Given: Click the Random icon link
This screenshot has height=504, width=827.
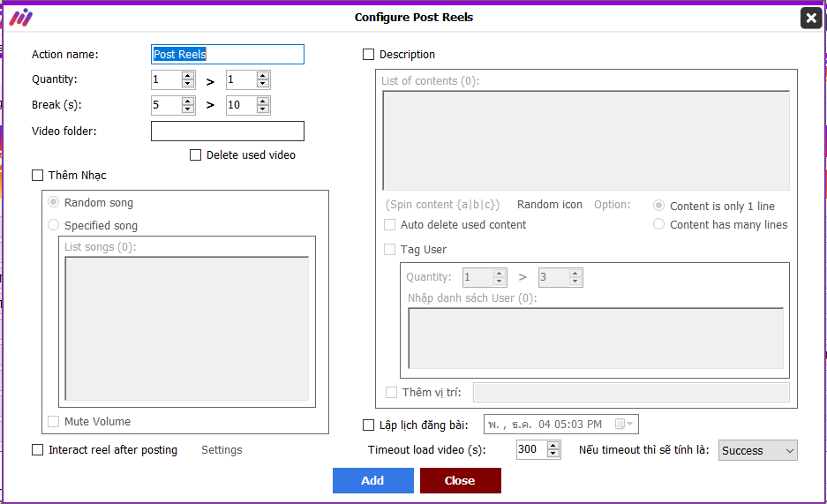Looking at the screenshot, I should pyautogui.click(x=550, y=205).
